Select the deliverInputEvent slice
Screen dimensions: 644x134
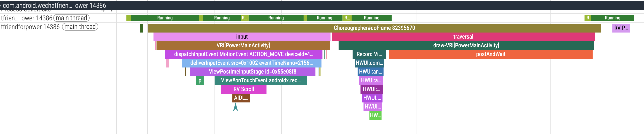click(x=251, y=63)
